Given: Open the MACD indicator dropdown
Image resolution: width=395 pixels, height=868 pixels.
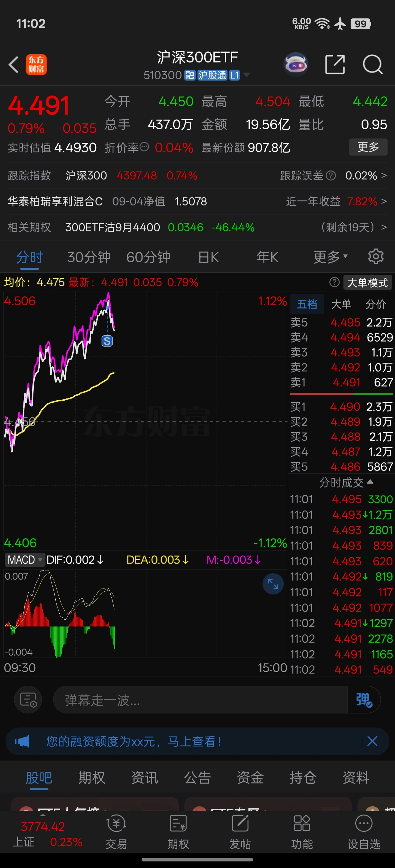Looking at the screenshot, I should tap(24, 560).
